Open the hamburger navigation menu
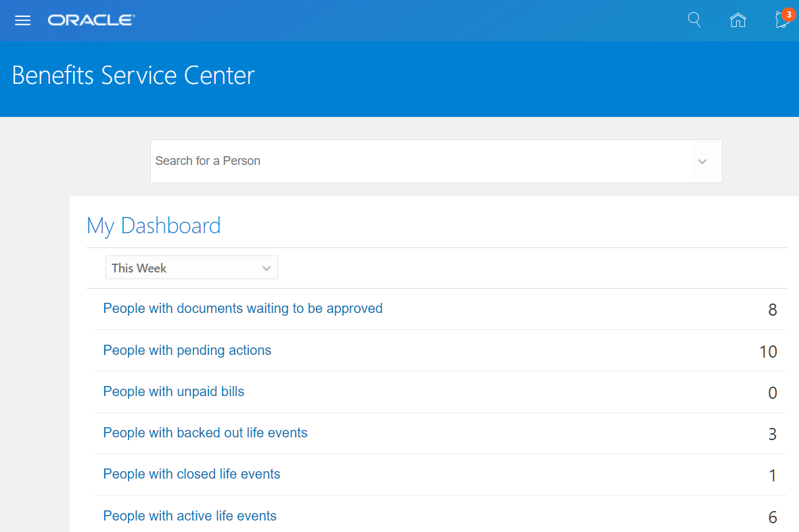This screenshot has height=532, width=799. click(x=23, y=20)
